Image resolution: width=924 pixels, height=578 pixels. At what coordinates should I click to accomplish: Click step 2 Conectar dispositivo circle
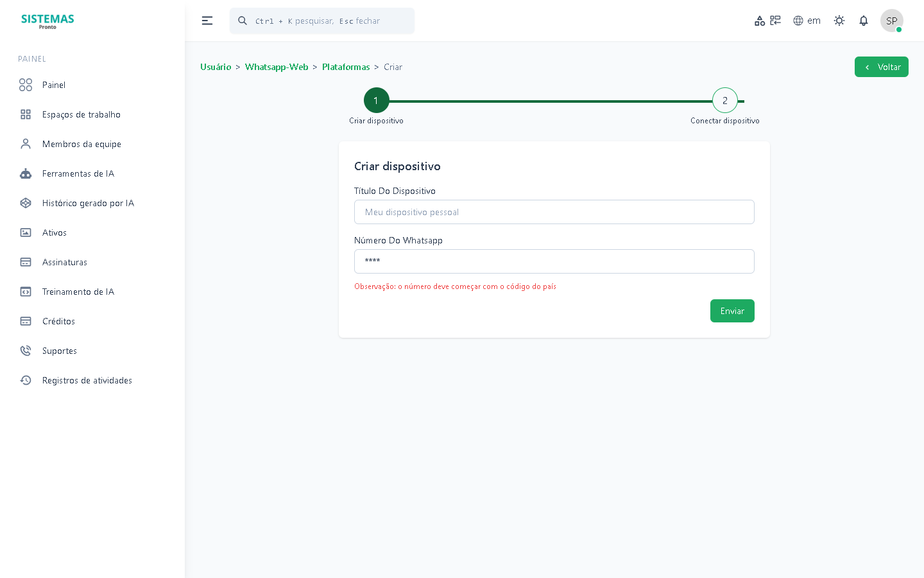click(x=724, y=101)
